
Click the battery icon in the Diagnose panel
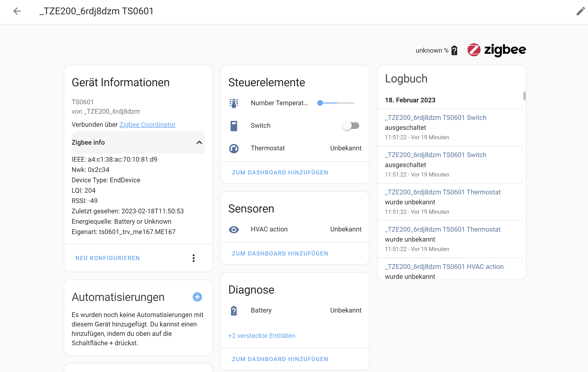(x=234, y=310)
